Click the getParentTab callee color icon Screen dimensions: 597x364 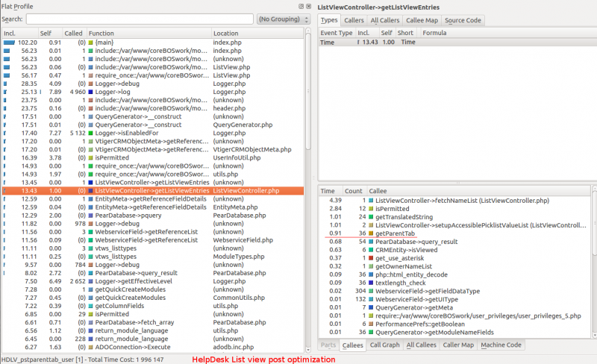click(x=371, y=233)
